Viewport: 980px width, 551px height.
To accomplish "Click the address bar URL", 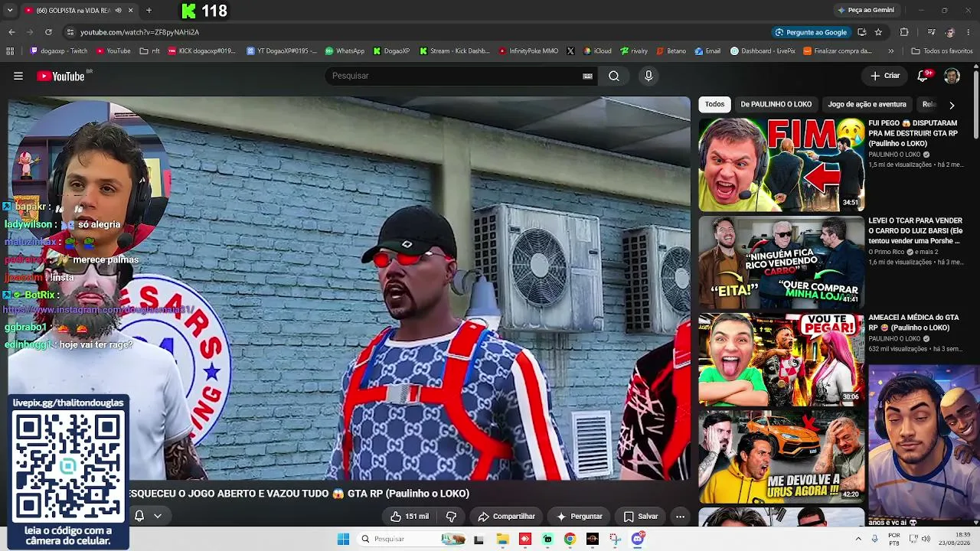I will (139, 32).
